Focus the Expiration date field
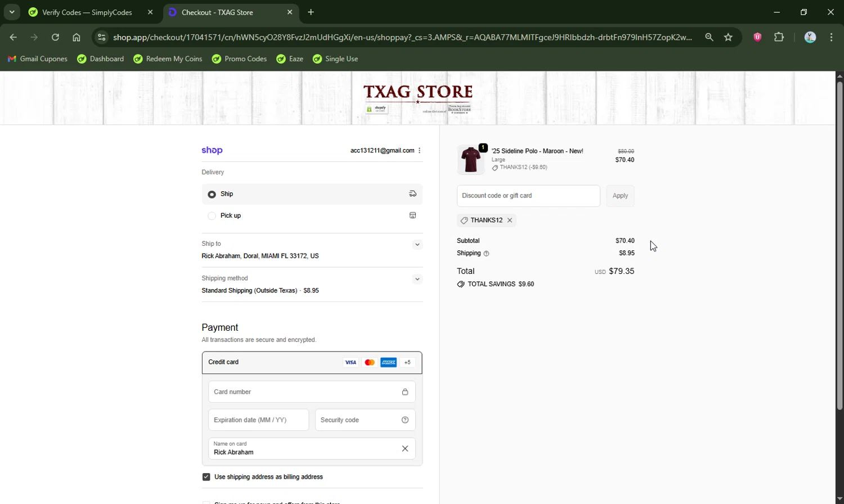 [259, 420]
